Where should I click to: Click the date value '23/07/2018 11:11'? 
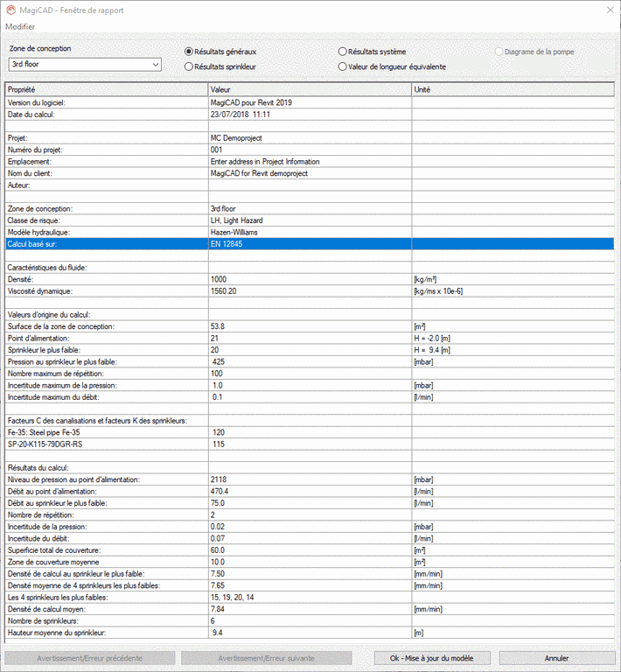pyautogui.click(x=241, y=115)
